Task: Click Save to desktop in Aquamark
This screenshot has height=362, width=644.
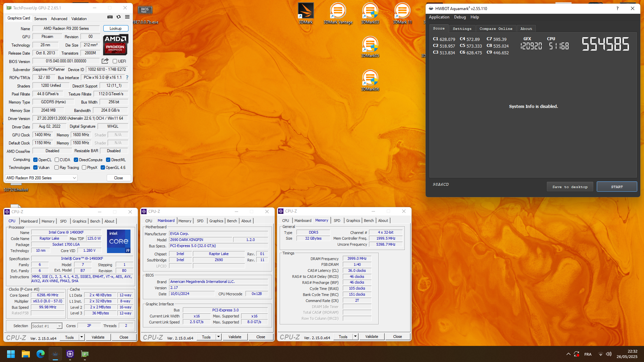Action: coord(570,187)
